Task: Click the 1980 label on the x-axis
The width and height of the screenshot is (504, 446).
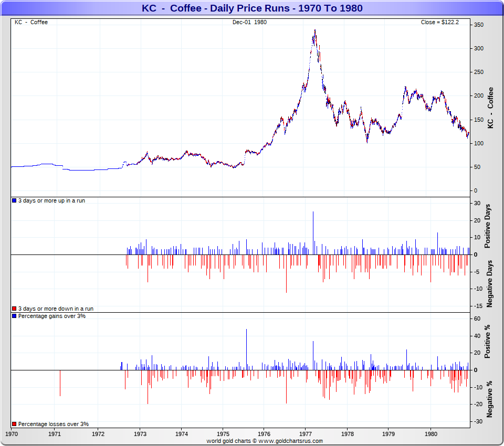Action: 430,434
